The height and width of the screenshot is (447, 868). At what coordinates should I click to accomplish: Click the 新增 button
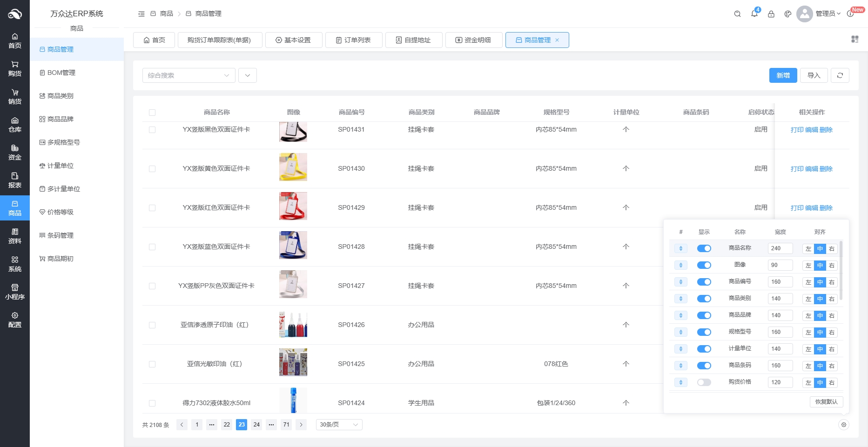click(x=782, y=75)
